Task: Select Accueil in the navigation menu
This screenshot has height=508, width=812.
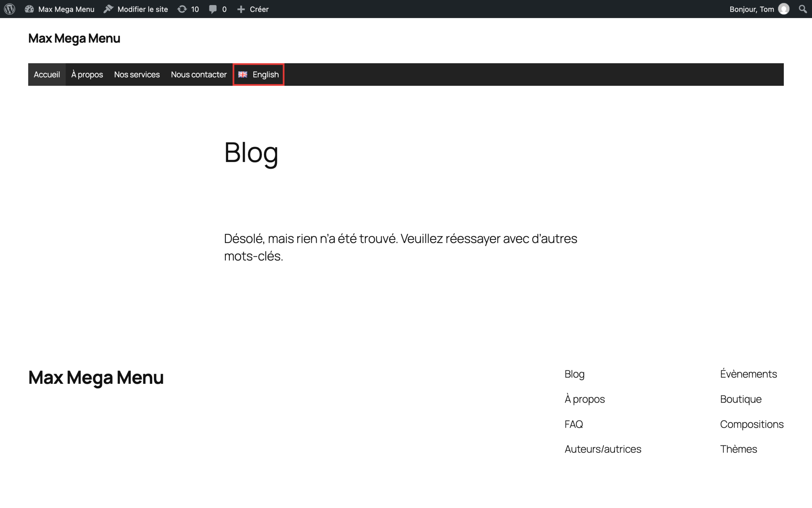Action: 47,75
